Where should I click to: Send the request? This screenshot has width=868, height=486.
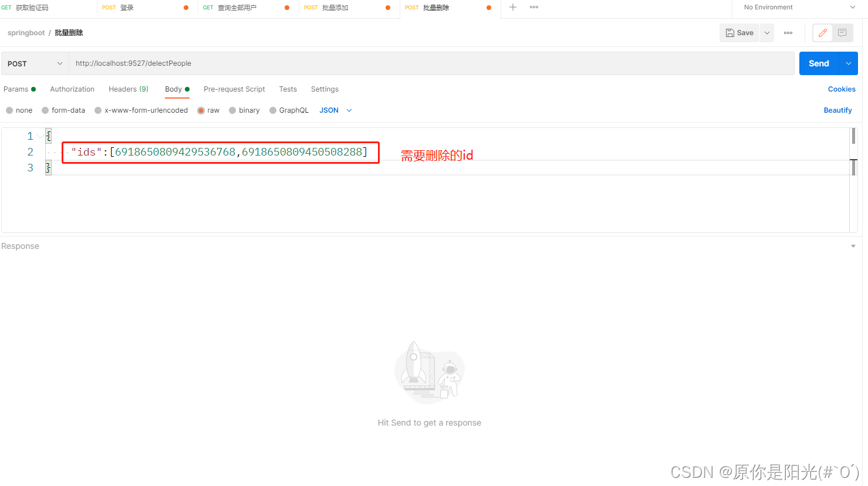[x=819, y=63]
